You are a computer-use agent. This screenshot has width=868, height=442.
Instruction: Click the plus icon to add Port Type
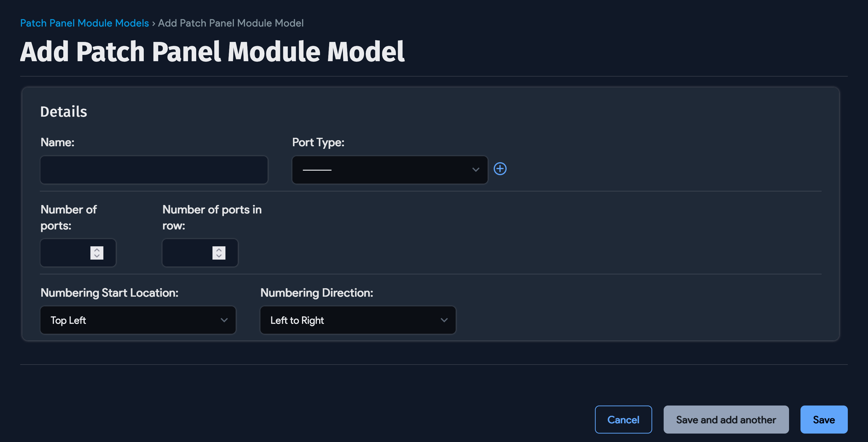coord(500,169)
